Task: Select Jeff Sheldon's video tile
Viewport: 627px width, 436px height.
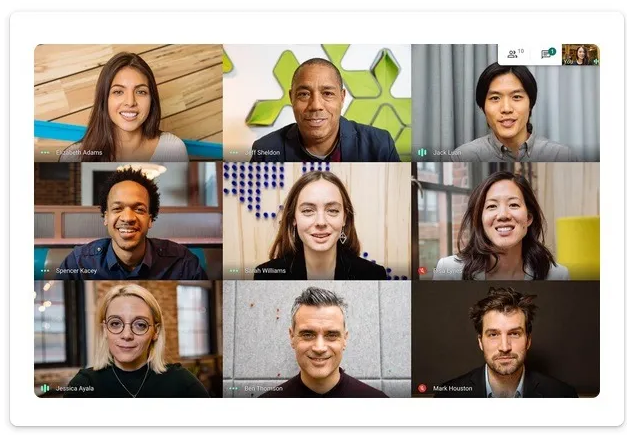Action: click(317, 102)
